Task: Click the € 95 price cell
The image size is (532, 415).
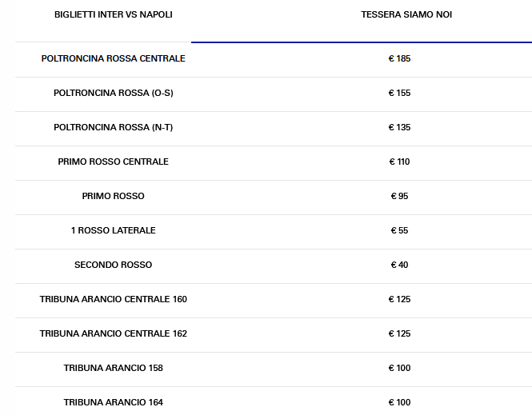Action: click(x=399, y=197)
